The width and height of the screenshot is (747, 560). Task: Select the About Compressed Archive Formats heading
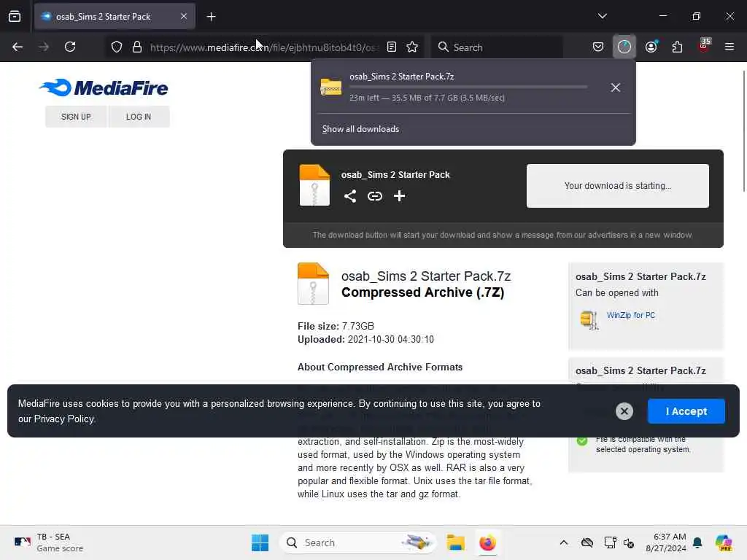click(380, 367)
